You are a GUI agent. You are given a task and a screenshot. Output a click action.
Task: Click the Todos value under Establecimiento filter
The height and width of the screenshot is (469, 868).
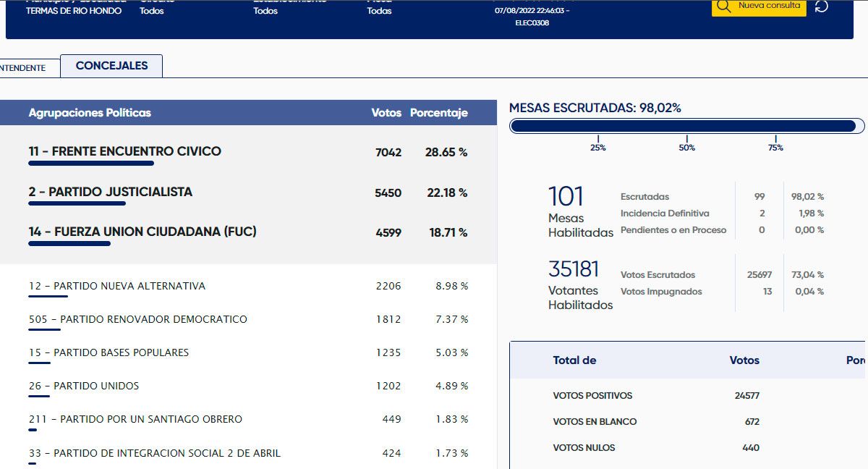pos(265,11)
